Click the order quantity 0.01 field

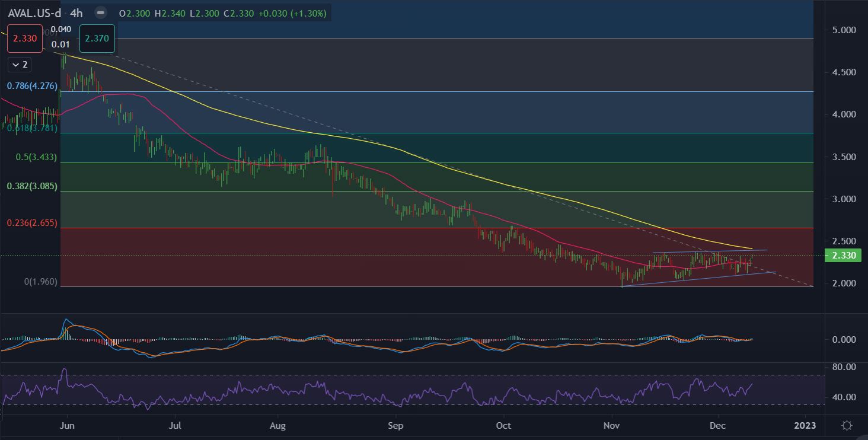point(60,44)
